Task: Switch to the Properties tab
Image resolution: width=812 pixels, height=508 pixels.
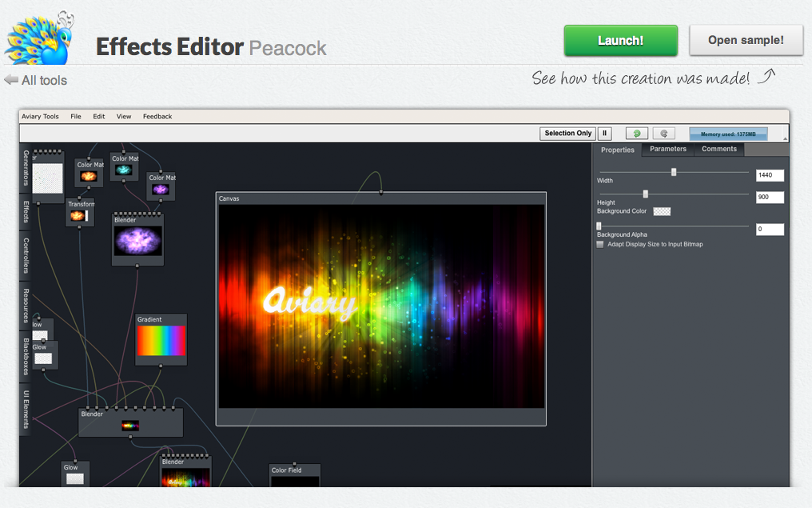Action: [617, 150]
